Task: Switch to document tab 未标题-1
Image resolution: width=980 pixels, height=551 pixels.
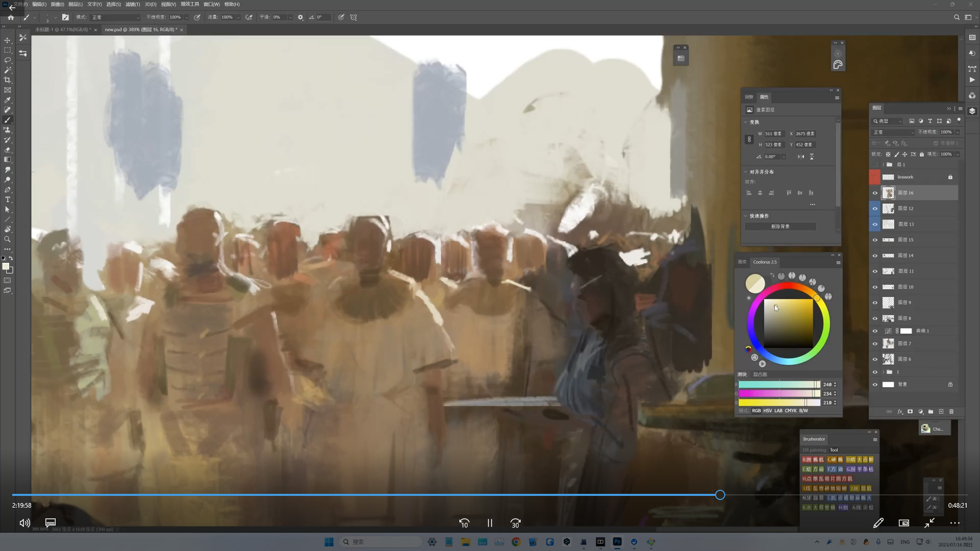Action: (x=63, y=30)
